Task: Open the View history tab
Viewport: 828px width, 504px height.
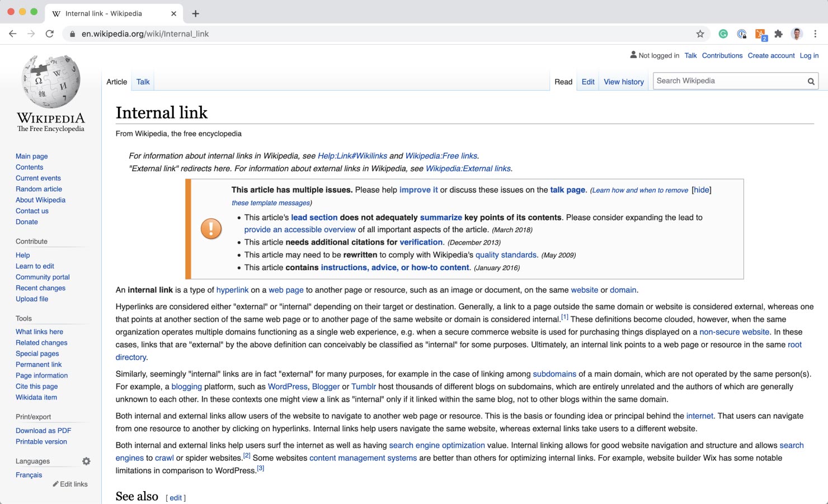Action: point(623,82)
